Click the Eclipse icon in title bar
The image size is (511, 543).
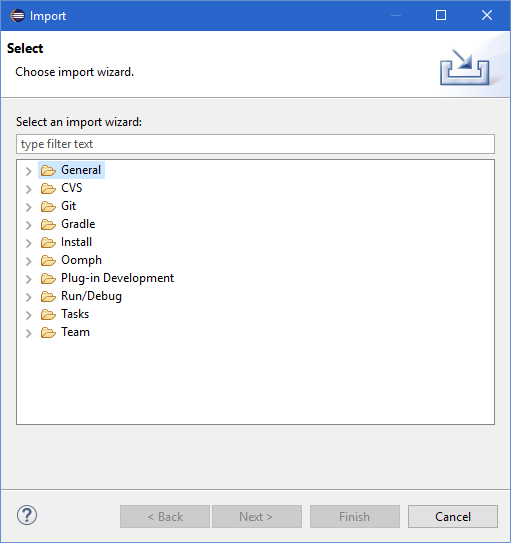(17, 16)
